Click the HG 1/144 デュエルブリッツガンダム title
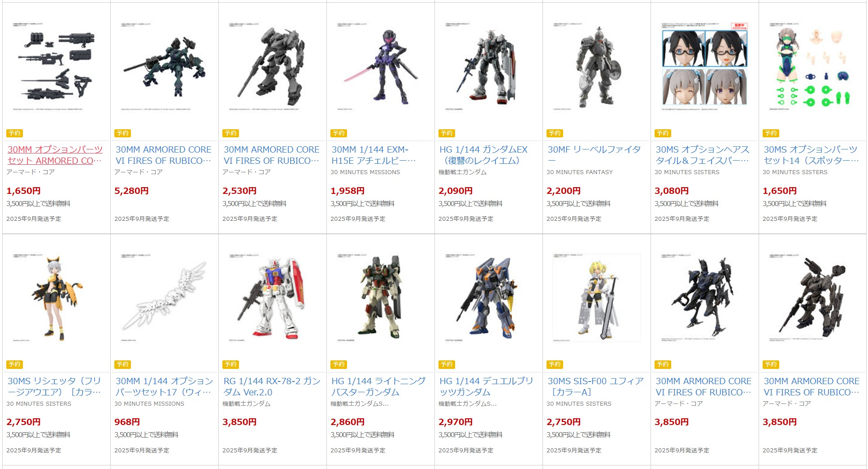Image resolution: width=868 pixels, height=469 pixels. tap(486, 386)
